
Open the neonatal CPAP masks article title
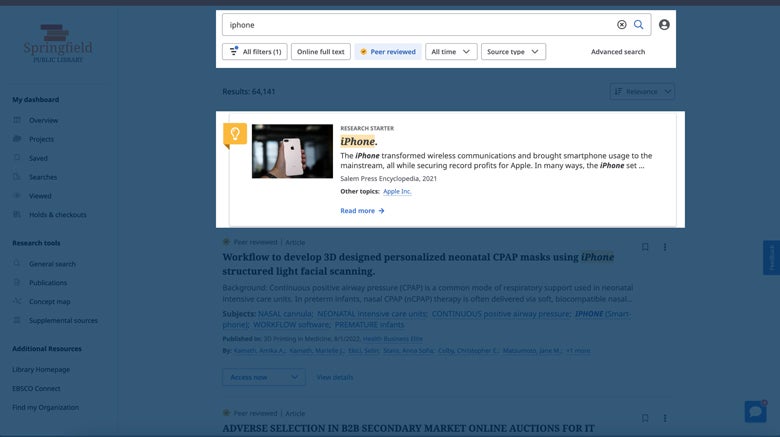tap(418, 264)
